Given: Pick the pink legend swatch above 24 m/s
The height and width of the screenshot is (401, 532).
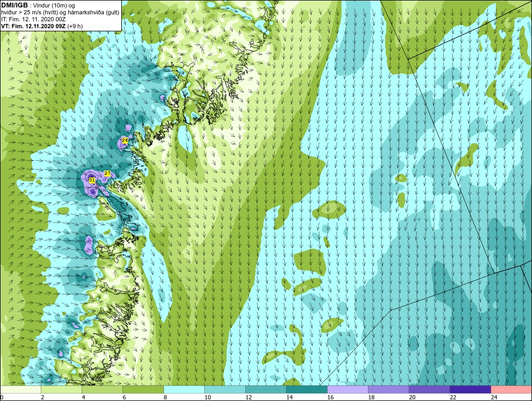Looking at the screenshot, I should point(511,389).
